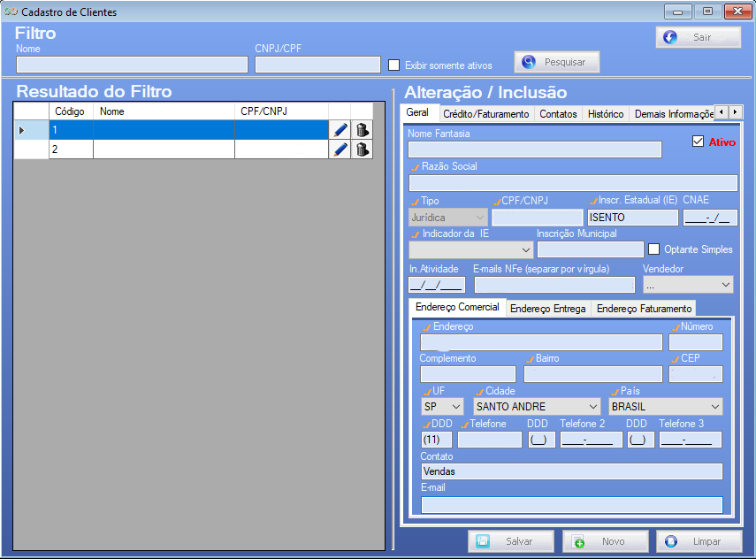Enable Exibir somente ativos checkbox

(x=393, y=65)
